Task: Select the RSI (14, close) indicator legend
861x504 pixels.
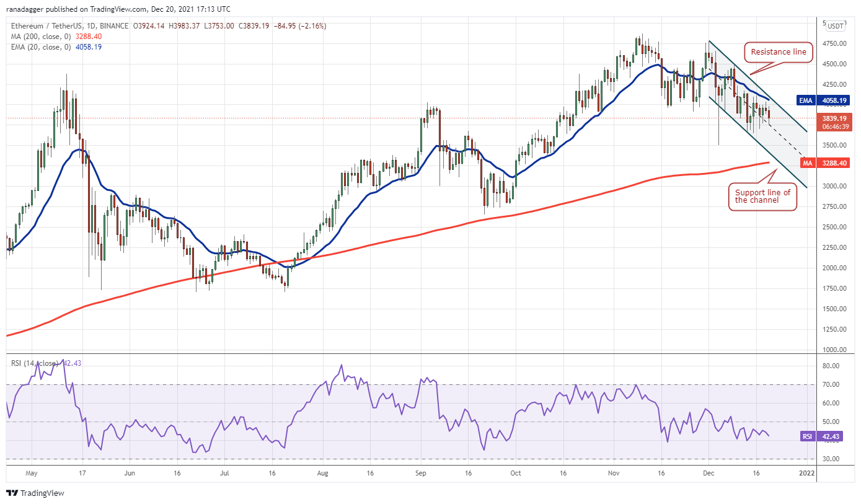Action: pyautogui.click(x=35, y=363)
